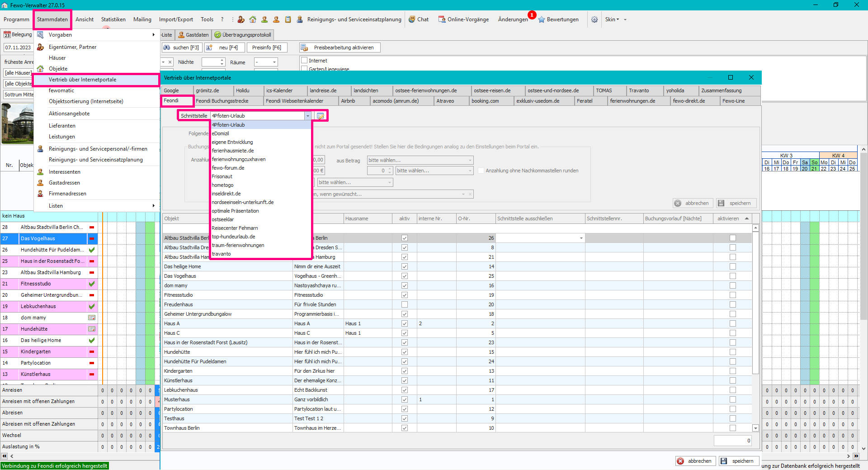This screenshot has width=868, height=470.
Task: Click speichern at the bottom of the dialog
Action: tap(738, 461)
